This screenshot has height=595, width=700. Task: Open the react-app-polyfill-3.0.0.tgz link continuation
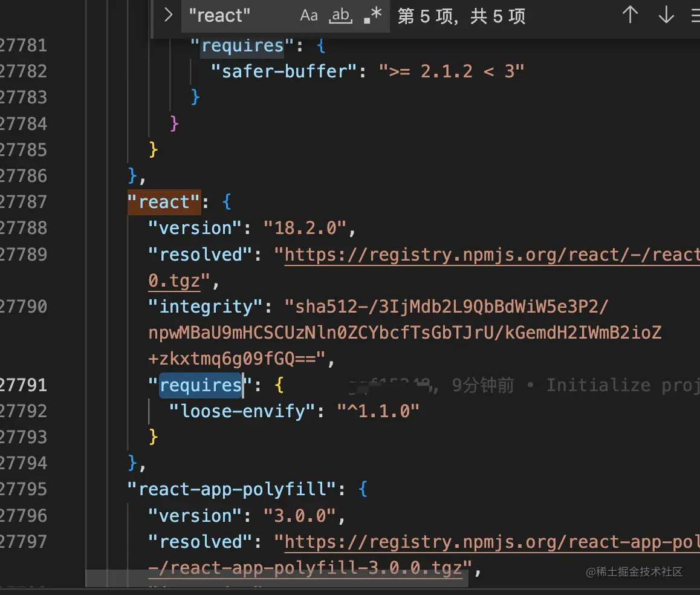pyautogui.click(x=305, y=568)
